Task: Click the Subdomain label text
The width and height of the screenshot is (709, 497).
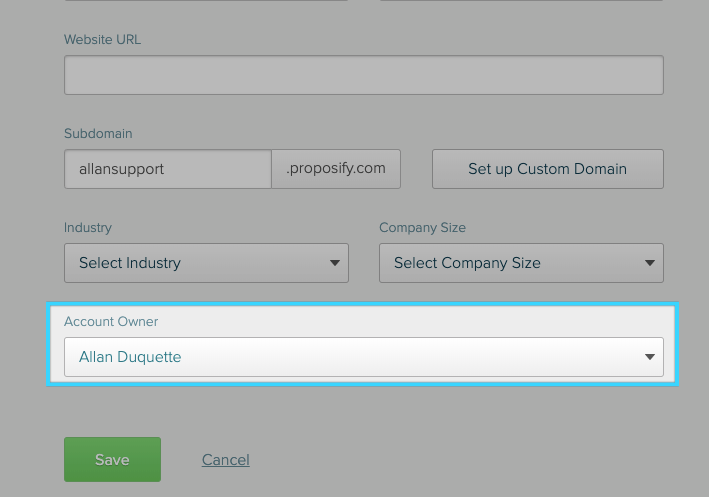Action: (98, 133)
